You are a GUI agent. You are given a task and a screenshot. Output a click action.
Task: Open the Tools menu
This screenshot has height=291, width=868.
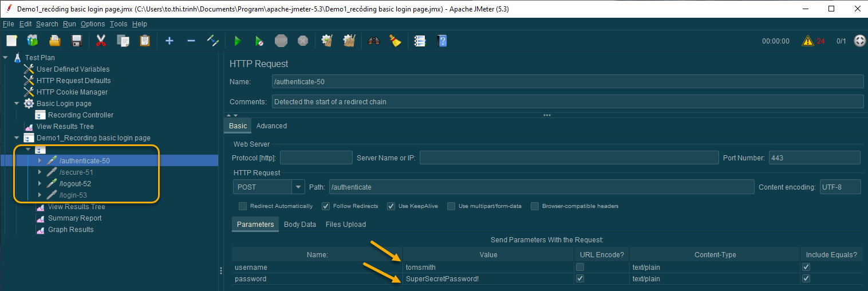tap(119, 24)
